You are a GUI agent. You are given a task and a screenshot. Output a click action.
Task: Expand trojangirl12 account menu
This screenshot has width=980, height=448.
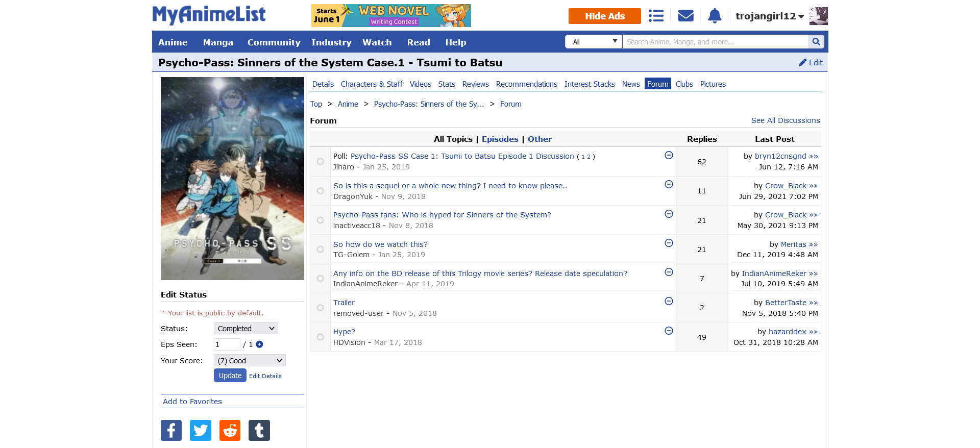coord(769,16)
